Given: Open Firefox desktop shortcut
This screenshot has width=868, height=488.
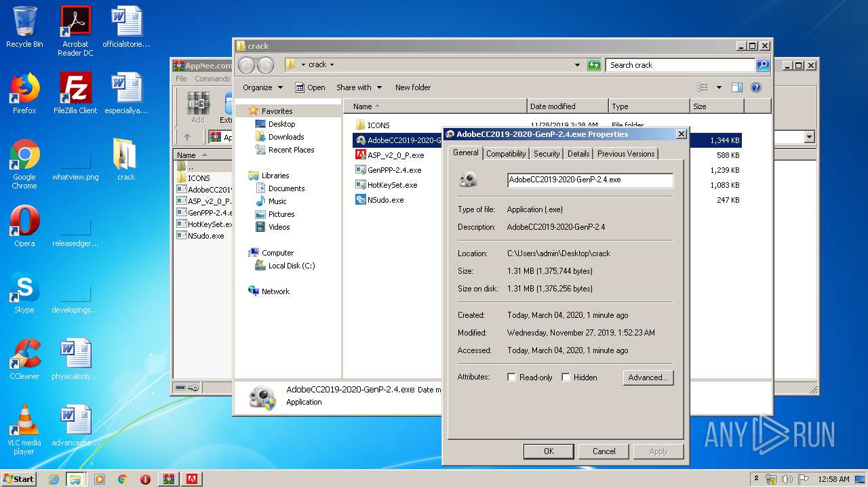Looking at the screenshot, I should 24,94.
